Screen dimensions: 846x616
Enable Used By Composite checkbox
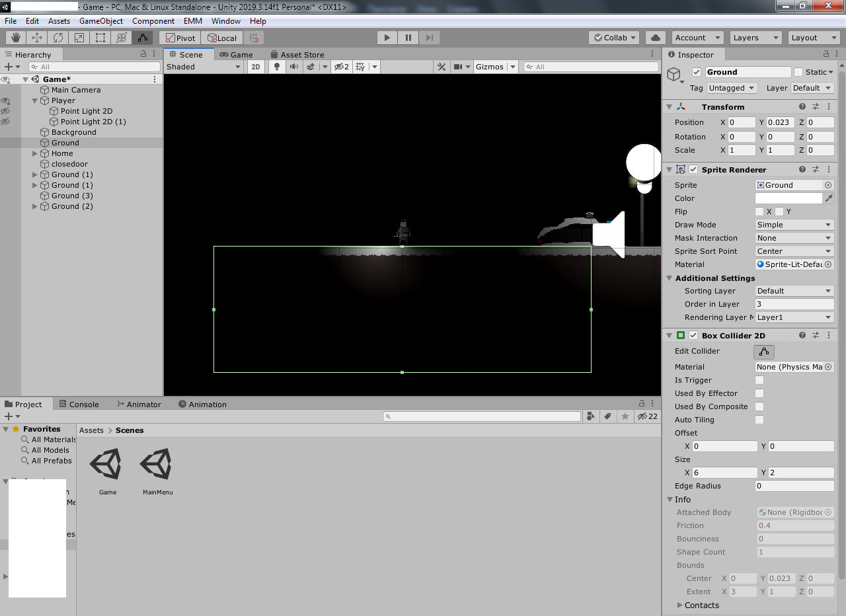[x=759, y=406]
